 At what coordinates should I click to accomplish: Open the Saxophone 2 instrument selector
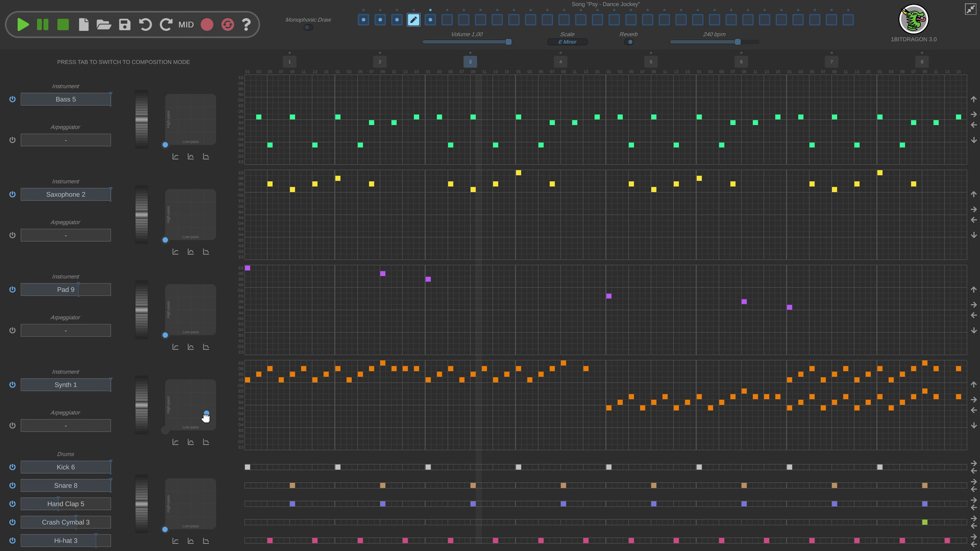[x=65, y=194]
